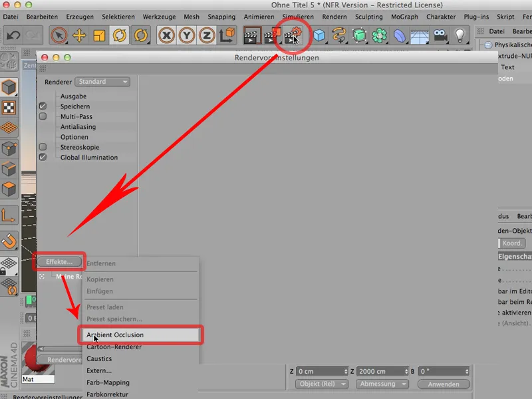
Task: Open the Objekt (Rel) dropdown
Action: (x=322, y=384)
